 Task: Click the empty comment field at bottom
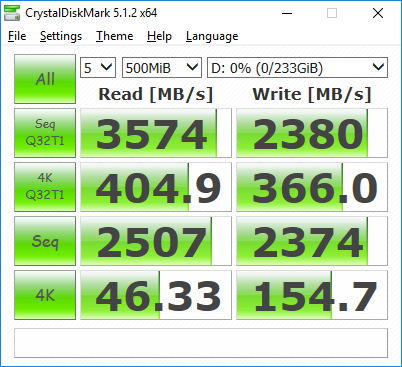pos(201,343)
